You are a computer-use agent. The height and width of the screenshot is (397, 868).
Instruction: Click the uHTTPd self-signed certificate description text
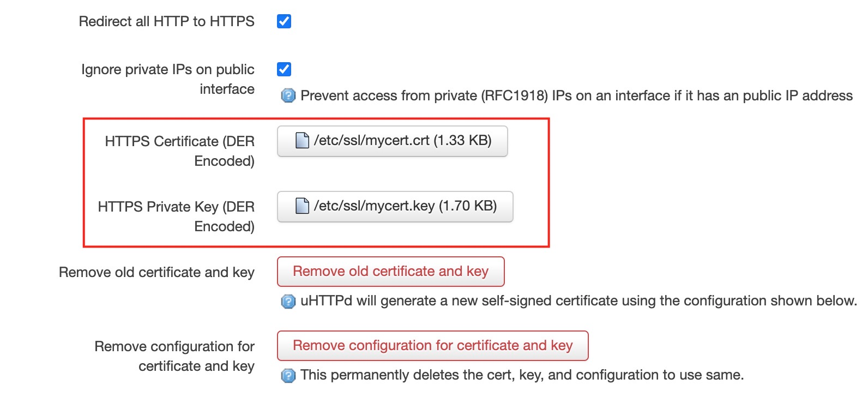[578, 301]
